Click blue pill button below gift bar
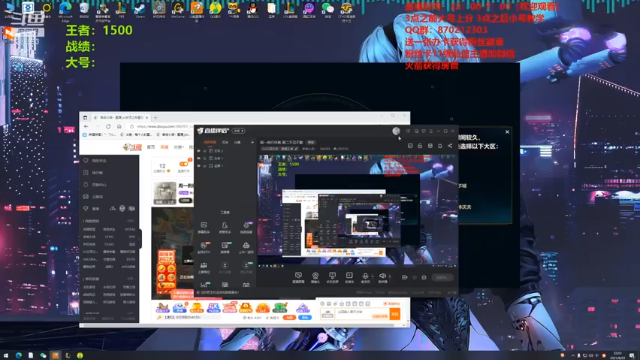 tap(305, 317)
